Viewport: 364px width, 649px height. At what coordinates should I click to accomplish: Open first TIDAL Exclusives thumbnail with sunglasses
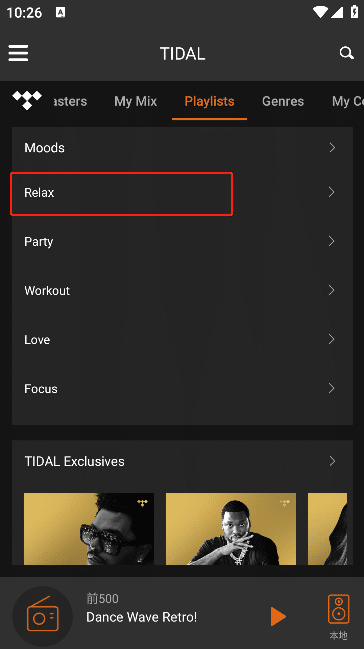click(89, 529)
